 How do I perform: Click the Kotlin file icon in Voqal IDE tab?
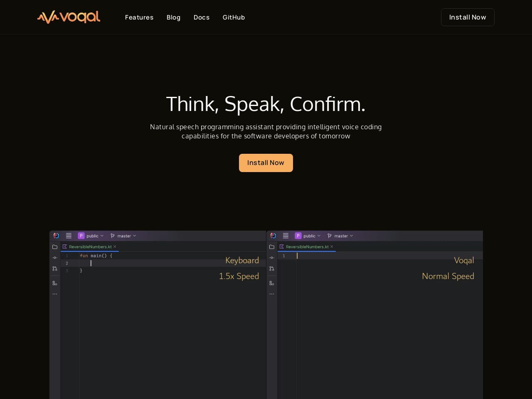(282, 247)
